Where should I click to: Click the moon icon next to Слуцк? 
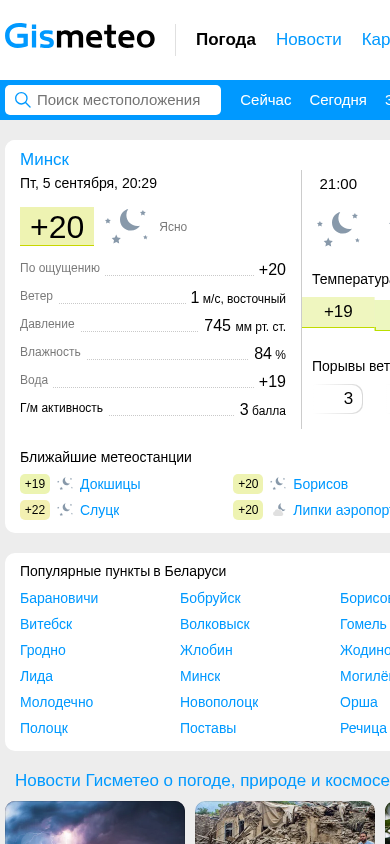tap(65, 510)
